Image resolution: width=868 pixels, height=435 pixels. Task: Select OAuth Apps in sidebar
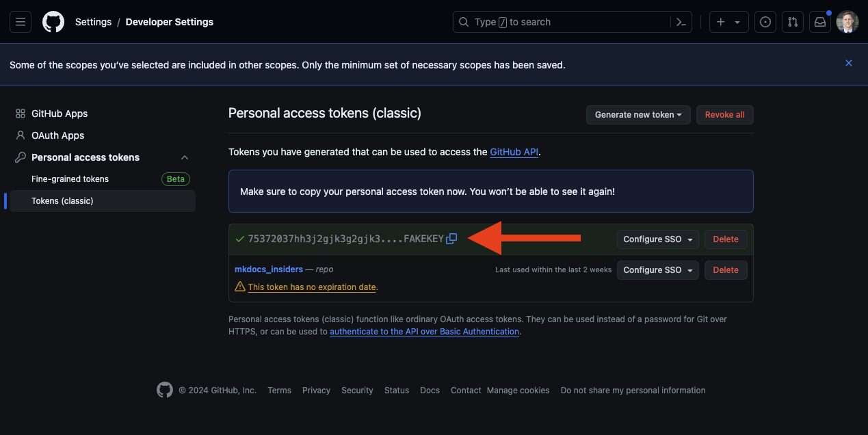[58, 135]
